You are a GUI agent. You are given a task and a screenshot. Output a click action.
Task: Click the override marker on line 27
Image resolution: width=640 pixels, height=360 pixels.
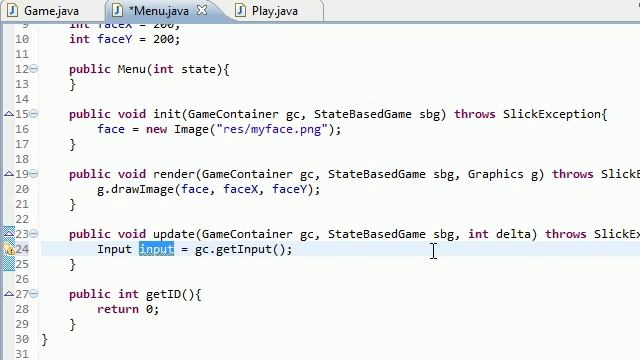pos(9,294)
